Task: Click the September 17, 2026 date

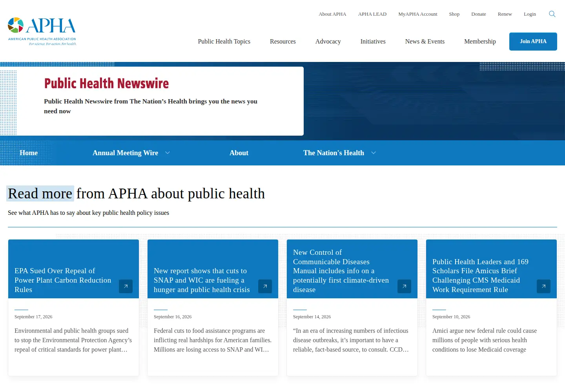Action: [33, 317]
